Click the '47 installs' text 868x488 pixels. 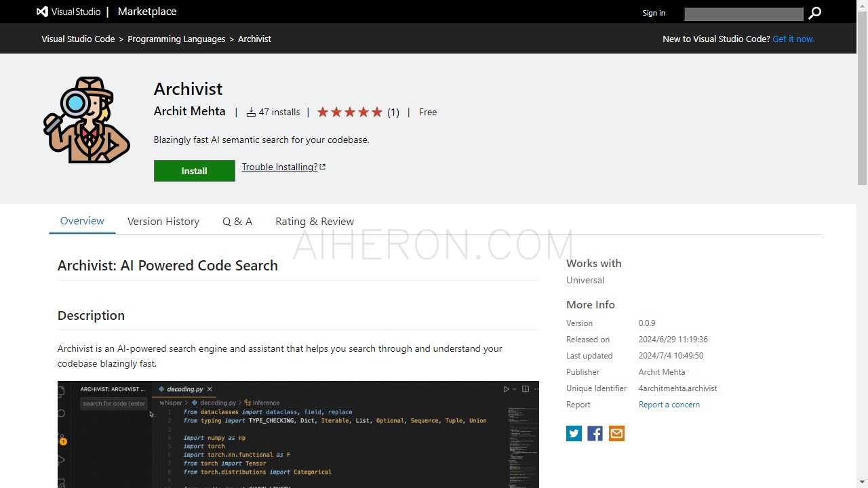279,112
